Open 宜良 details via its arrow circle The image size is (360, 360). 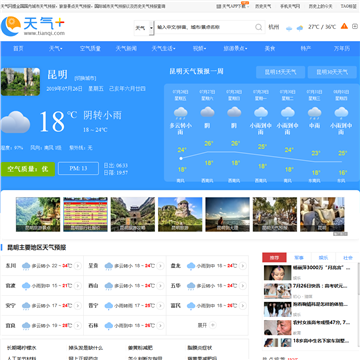point(78,326)
